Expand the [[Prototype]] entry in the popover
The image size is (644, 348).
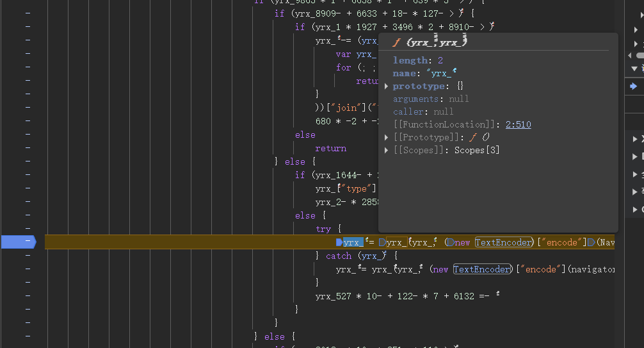click(x=386, y=137)
